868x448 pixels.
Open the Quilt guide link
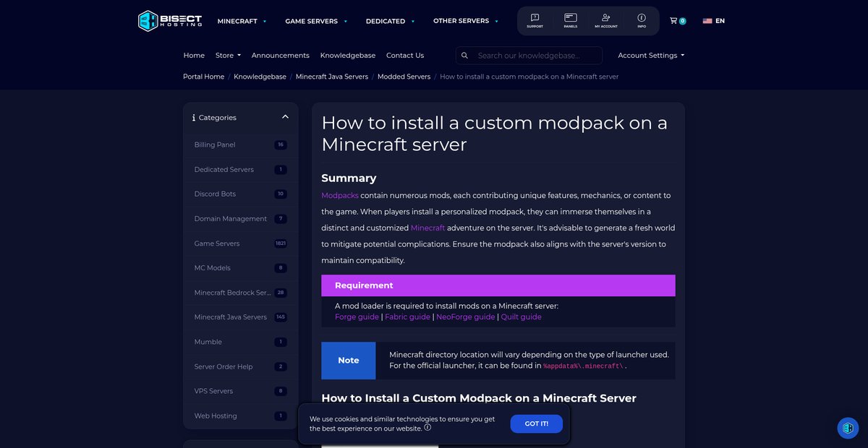coord(521,317)
